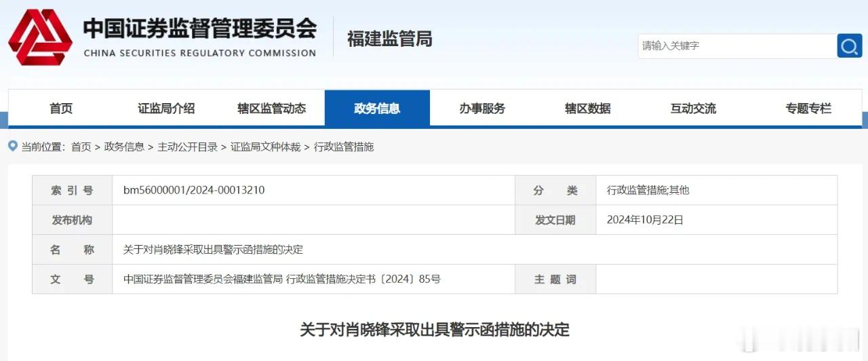
Task: Follow the 行政监管措施 breadcrumb link
Action: point(344,147)
